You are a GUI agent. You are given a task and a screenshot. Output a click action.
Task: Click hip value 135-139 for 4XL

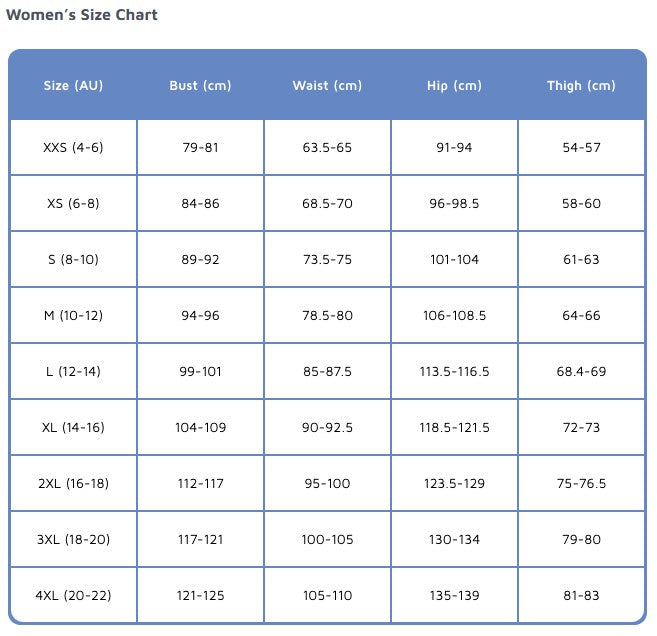coord(454,596)
